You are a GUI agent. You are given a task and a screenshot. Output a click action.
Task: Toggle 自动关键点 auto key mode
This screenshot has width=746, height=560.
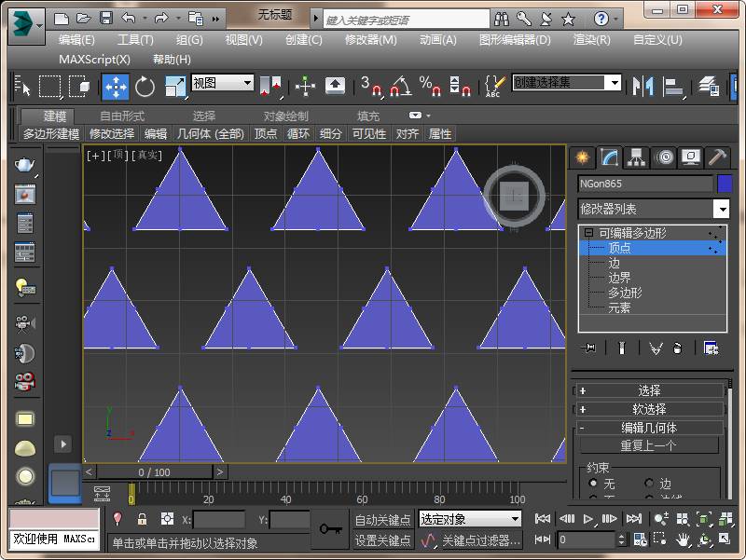point(382,520)
